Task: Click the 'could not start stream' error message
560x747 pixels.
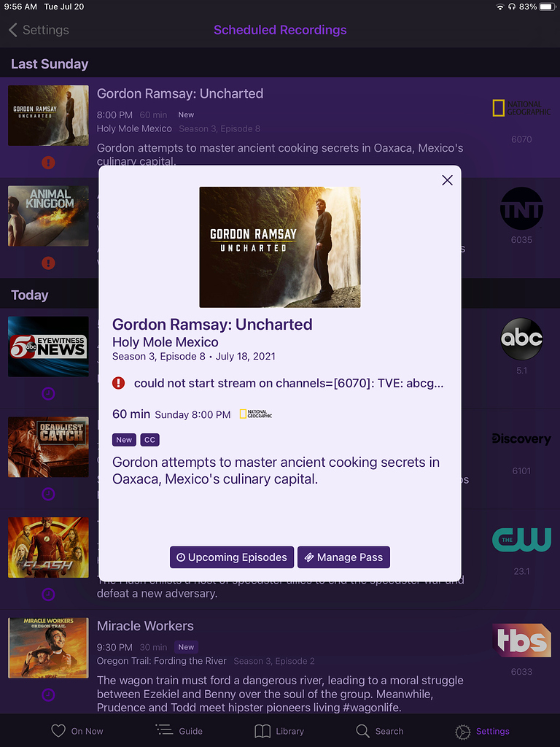Action: coord(289,383)
